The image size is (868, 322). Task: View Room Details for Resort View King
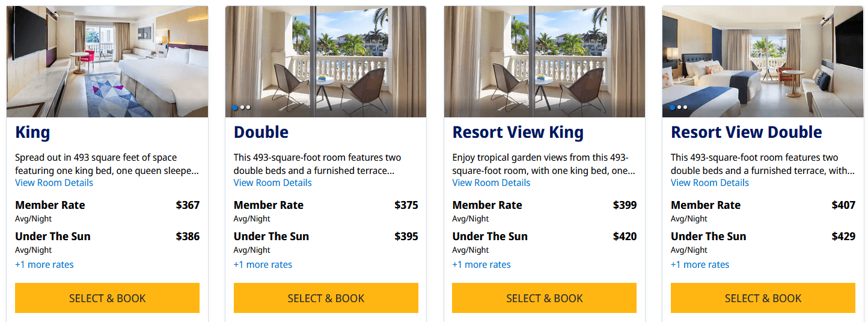(x=491, y=183)
